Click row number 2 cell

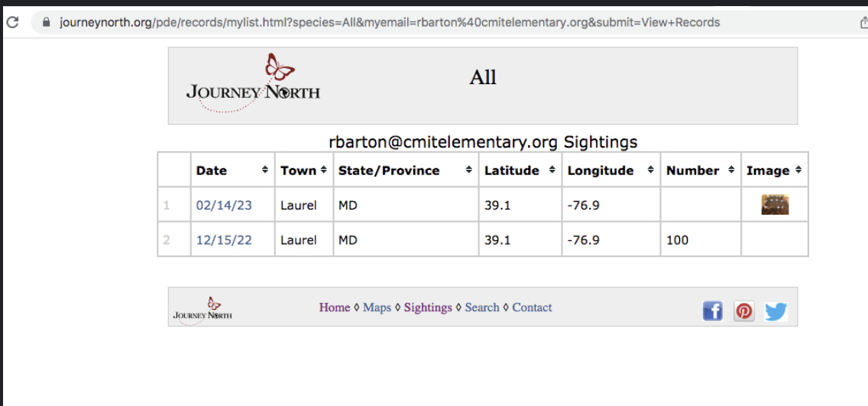[x=174, y=239]
